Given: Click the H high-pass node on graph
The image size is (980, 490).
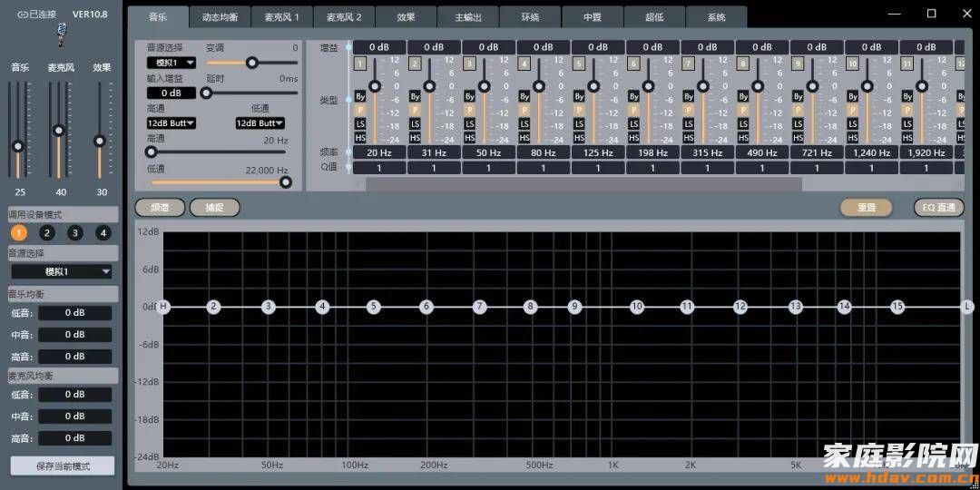Looking at the screenshot, I should coord(164,307).
